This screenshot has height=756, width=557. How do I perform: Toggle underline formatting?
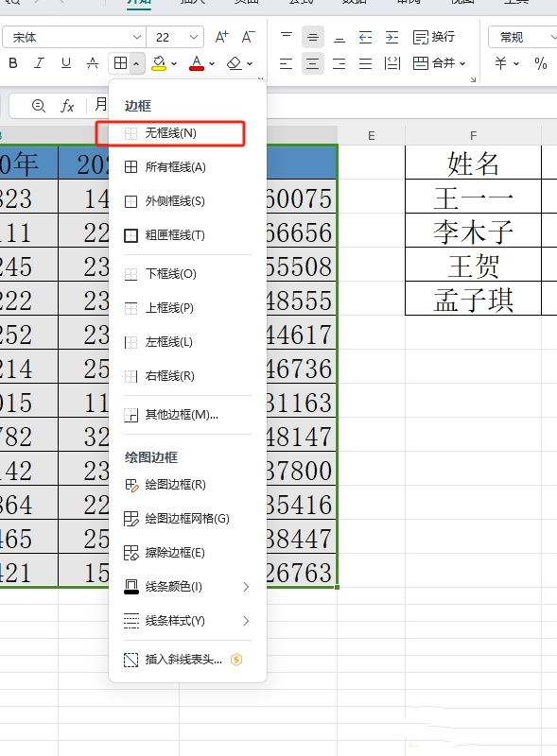click(65, 63)
